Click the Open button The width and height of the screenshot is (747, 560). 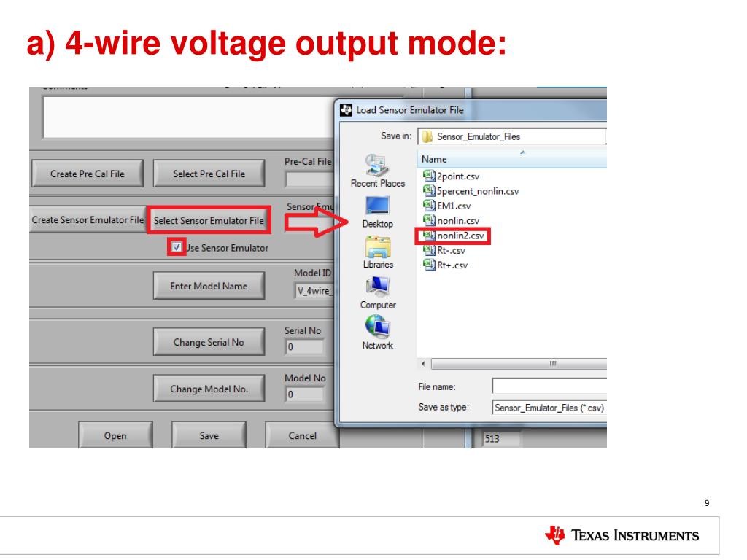tap(115, 435)
